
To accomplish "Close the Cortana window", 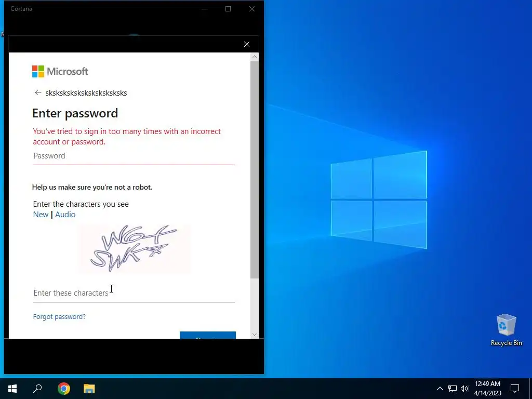I will (x=252, y=9).
